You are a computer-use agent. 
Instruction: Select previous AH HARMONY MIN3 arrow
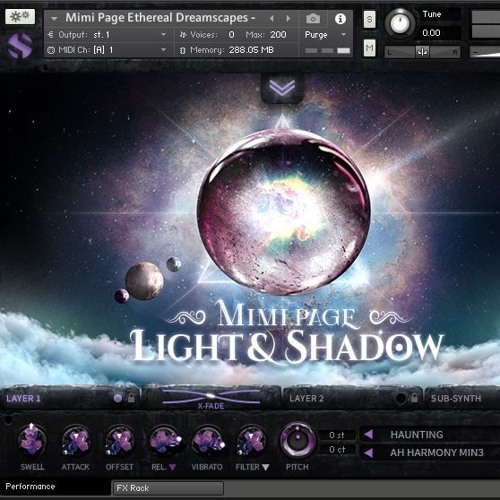pos(369,453)
